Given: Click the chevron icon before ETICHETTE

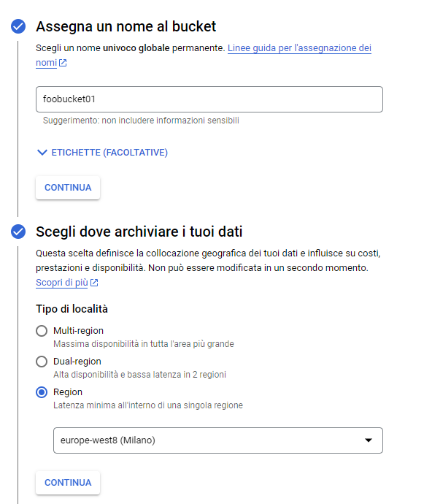Looking at the screenshot, I should pos(42,153).
